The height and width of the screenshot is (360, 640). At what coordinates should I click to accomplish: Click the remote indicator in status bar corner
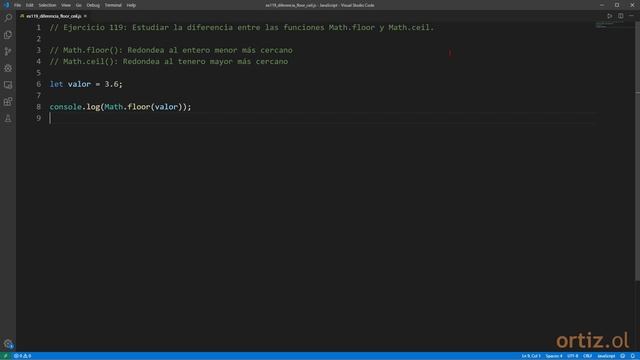pyautogui.click(x=5, y=356)
